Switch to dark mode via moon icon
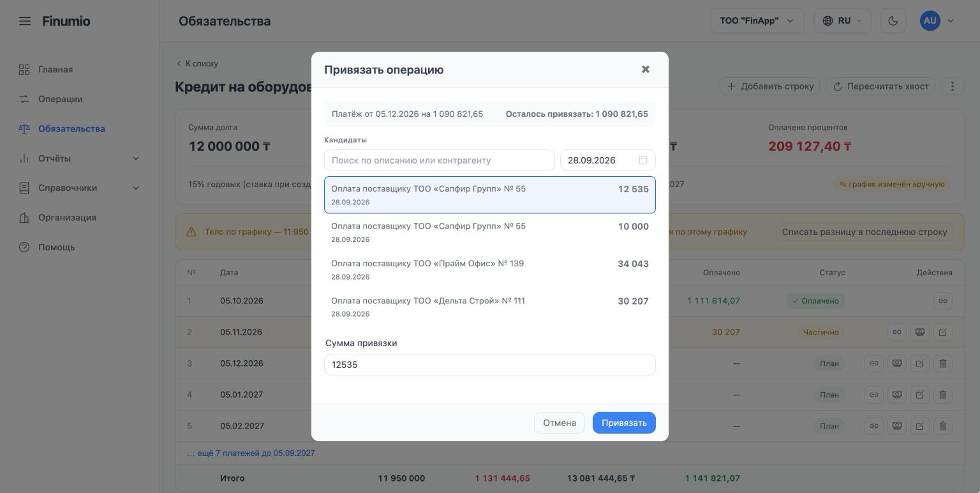This screenshot has height=493, width=980. pos(893,20)
